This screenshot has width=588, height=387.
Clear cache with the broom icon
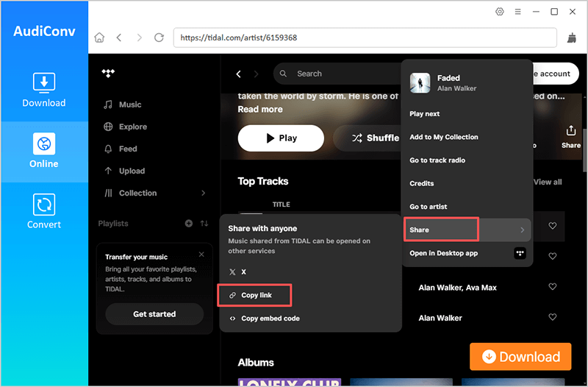point(572,38)
